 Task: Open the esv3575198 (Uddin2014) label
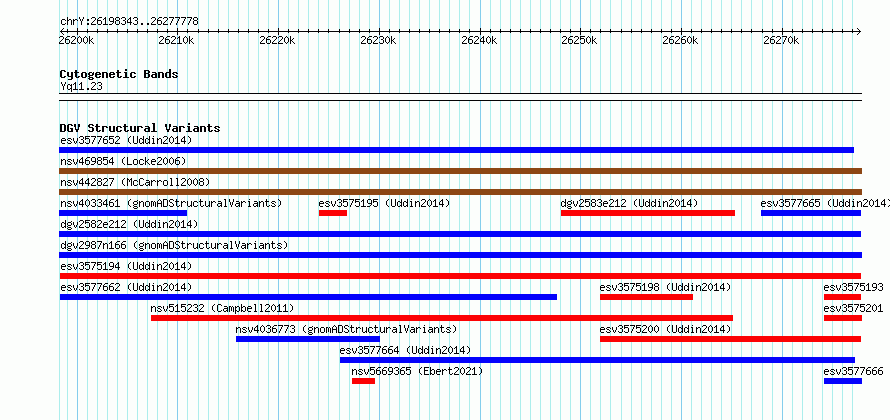pyautogui.click(x=666, y=287)
